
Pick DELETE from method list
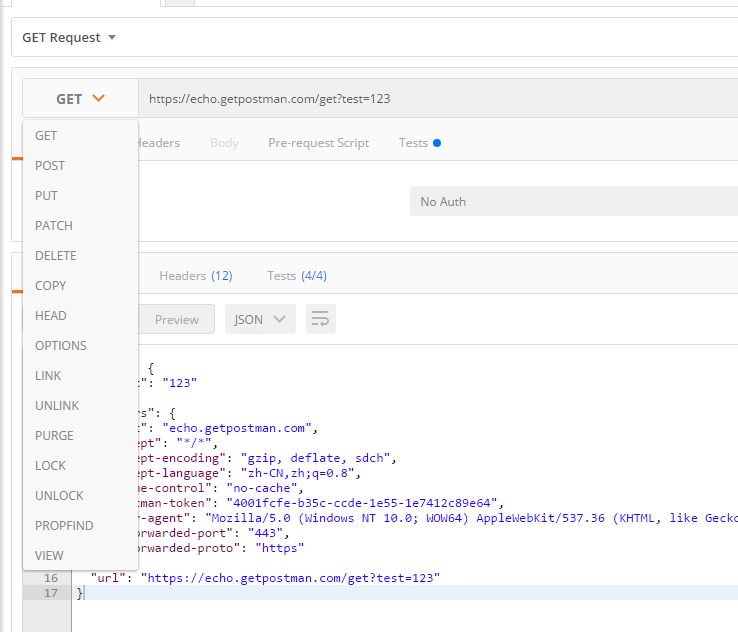(56, 256)
